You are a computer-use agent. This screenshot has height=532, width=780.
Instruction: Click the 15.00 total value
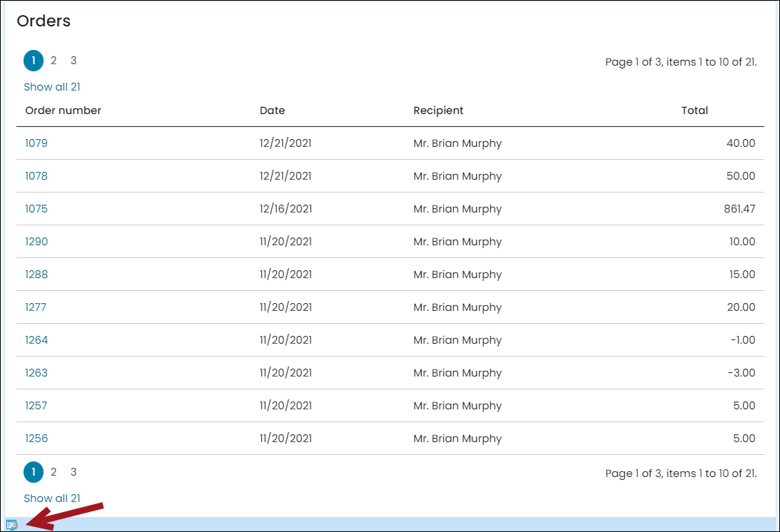742,275
